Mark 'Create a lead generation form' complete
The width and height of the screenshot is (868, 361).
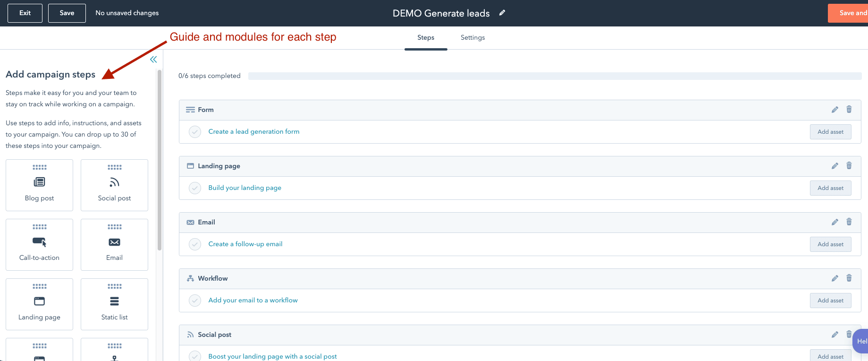pos(195,132)
